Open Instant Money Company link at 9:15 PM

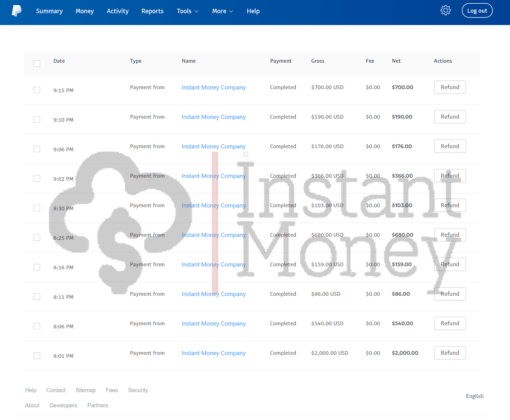(x=214, y=87)
